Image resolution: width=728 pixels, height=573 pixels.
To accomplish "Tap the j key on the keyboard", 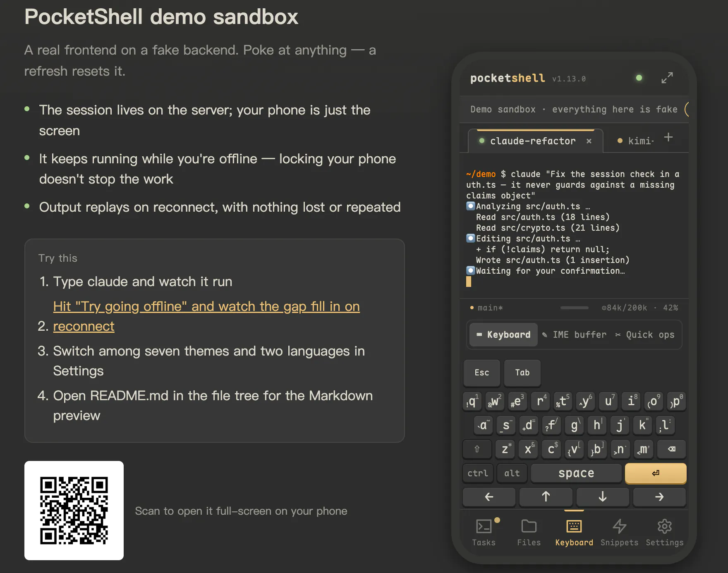I will point(620,425).
